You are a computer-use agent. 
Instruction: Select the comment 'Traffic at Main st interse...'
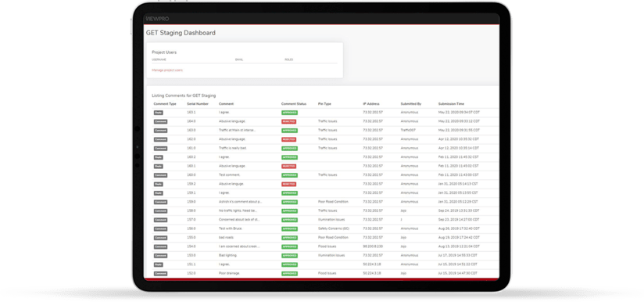click(237, 130)
